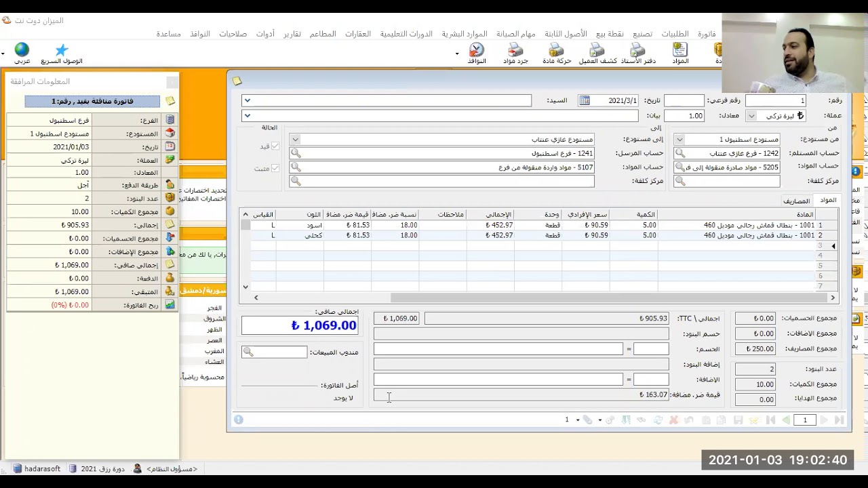
Task: Go to previous record green arrow
Action: pos(786,420)
